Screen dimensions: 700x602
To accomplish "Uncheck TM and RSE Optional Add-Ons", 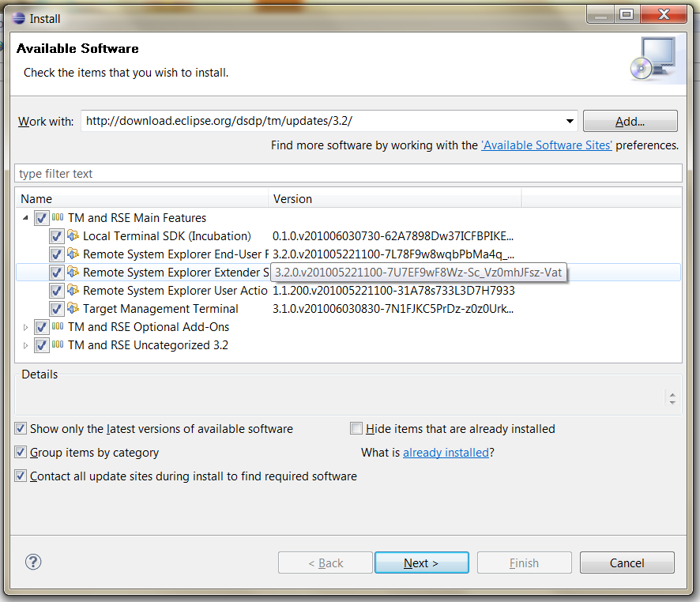I will pyautogui.click(x=42, y=327).
